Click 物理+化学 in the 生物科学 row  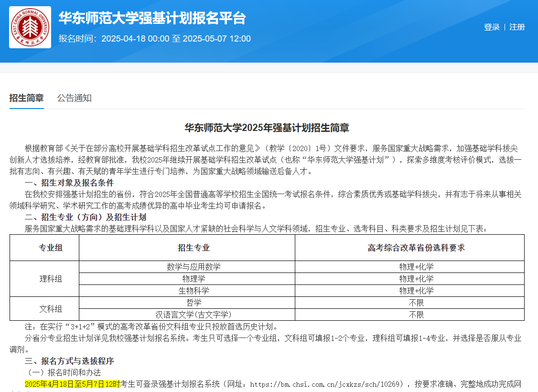[409, 291]
